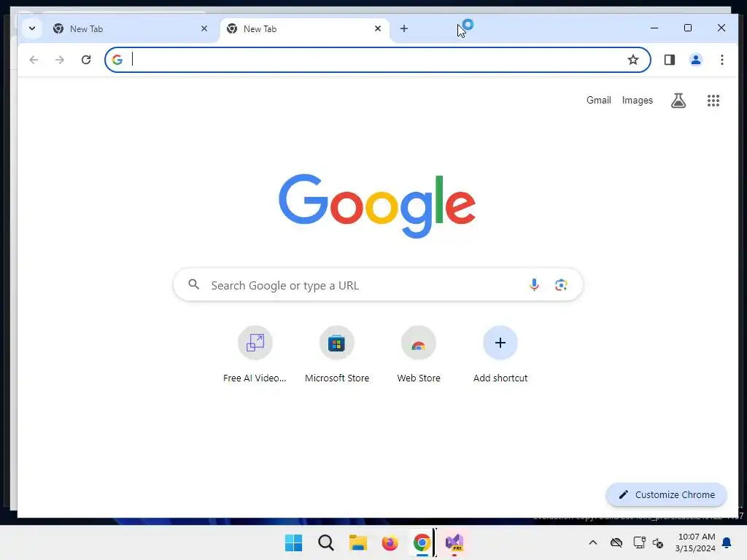Open Search Labs flask icon
Viewport: 747px width, 560px height.
click(x=678, y=101)
